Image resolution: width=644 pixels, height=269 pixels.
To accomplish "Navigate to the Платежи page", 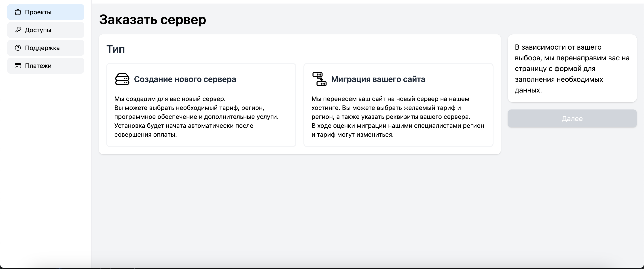I will [46, 66].
